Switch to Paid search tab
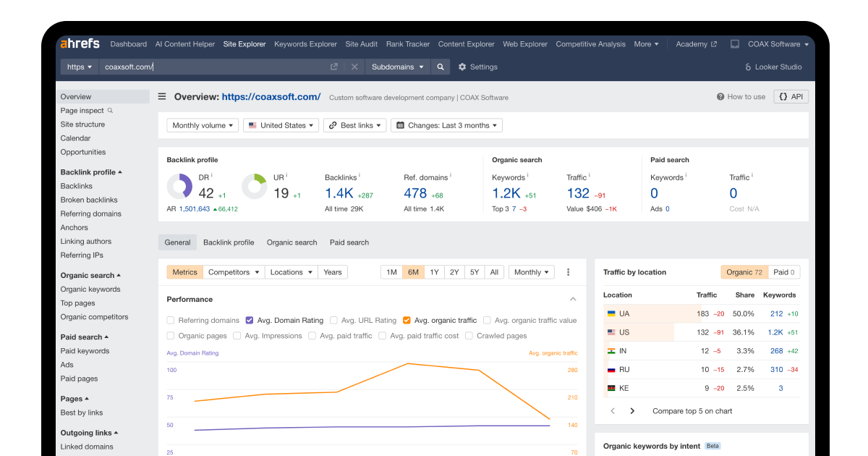The image size is (868, 456). 349,242
